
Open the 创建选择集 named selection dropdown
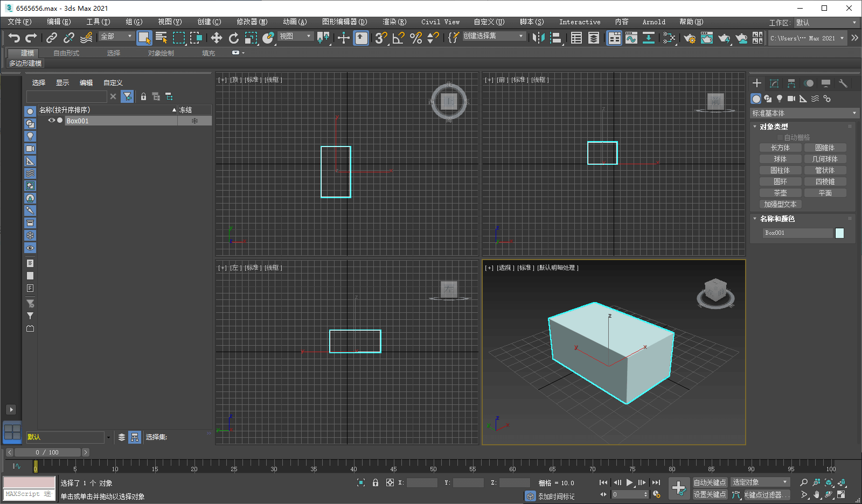coord(493,36)
